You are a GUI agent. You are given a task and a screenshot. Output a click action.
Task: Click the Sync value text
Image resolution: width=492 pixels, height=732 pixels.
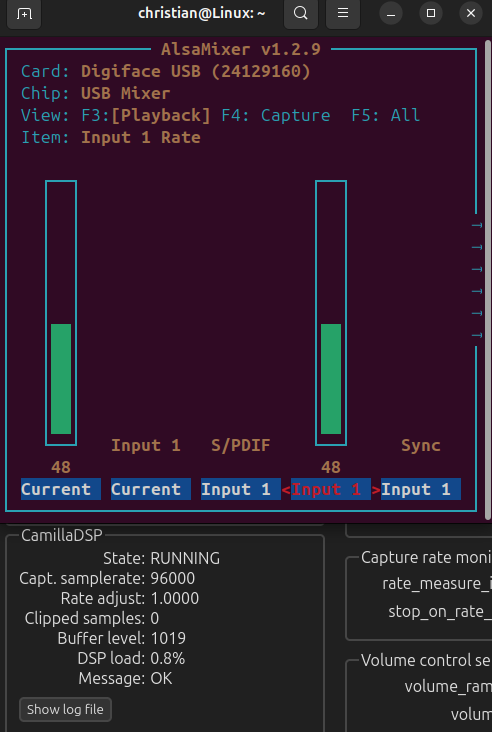click(x=421, y=445)
